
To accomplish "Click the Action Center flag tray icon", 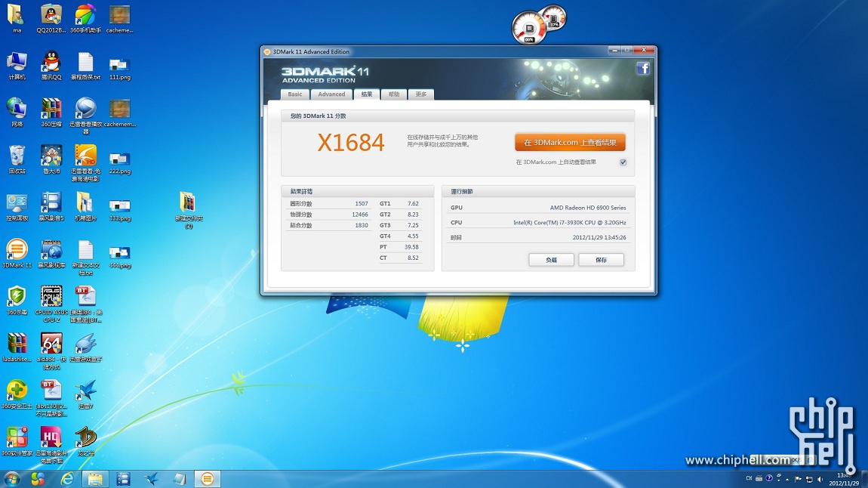I will tap(799, 479).
